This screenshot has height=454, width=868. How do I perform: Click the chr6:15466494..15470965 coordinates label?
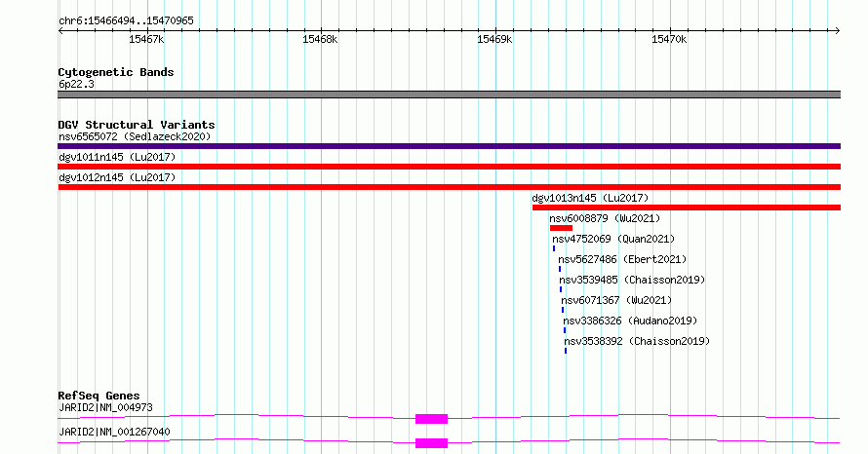pyautogui.click(x=126, y=21)
